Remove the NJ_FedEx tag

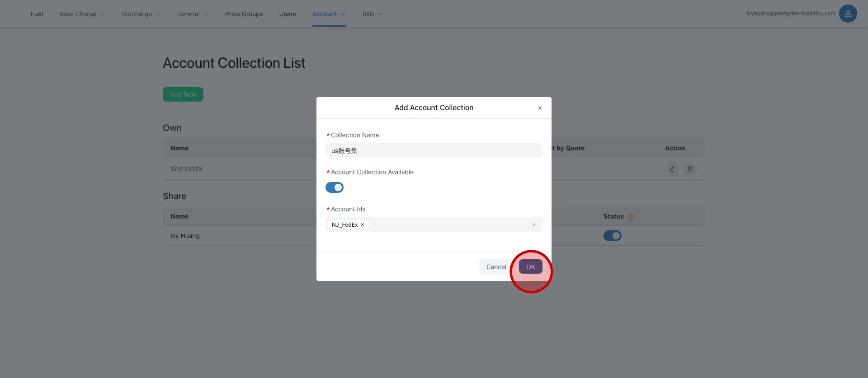(x=363, y=224)
